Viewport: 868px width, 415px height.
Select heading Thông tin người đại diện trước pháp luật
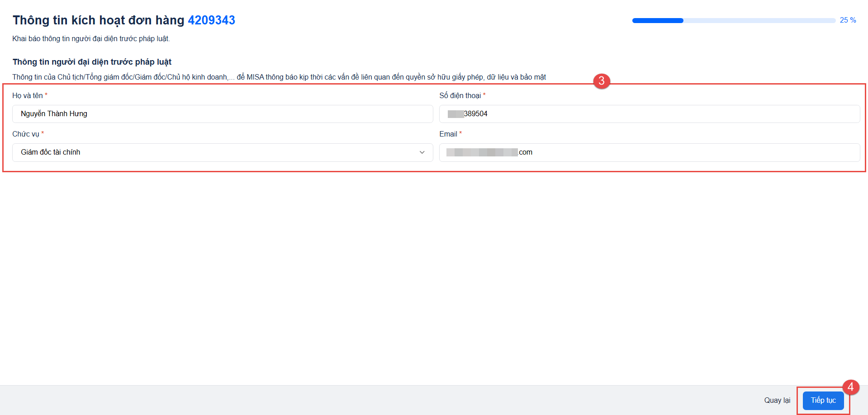point(92,62)
